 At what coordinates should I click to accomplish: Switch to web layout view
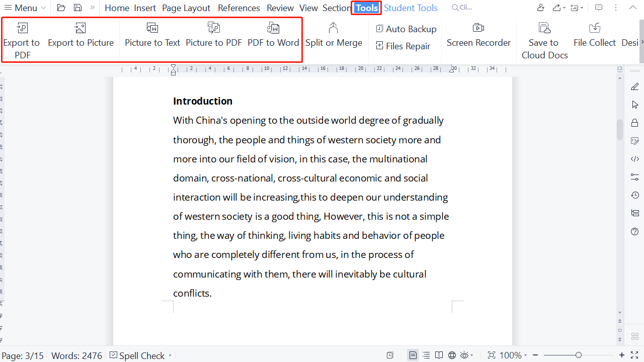point(452,355)
